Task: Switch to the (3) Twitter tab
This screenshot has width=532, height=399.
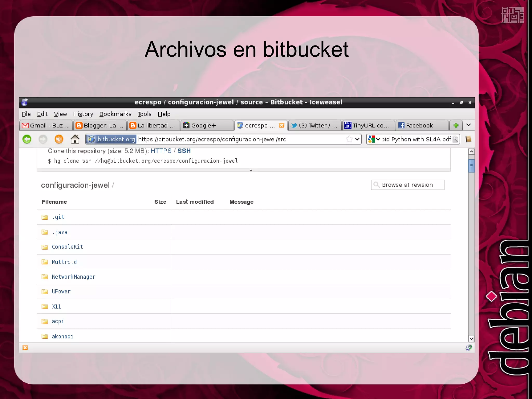Action: [x=315, y=125]
